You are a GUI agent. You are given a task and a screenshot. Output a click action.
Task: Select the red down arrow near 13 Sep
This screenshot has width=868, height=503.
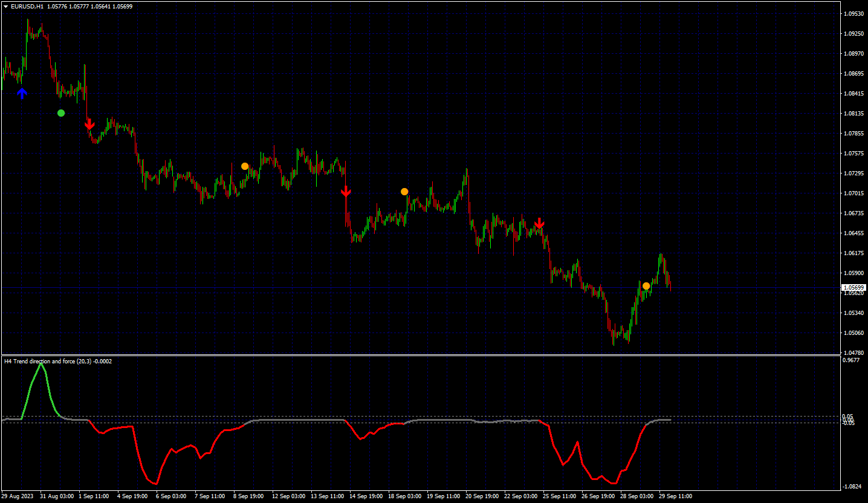(x=346, y=192)
